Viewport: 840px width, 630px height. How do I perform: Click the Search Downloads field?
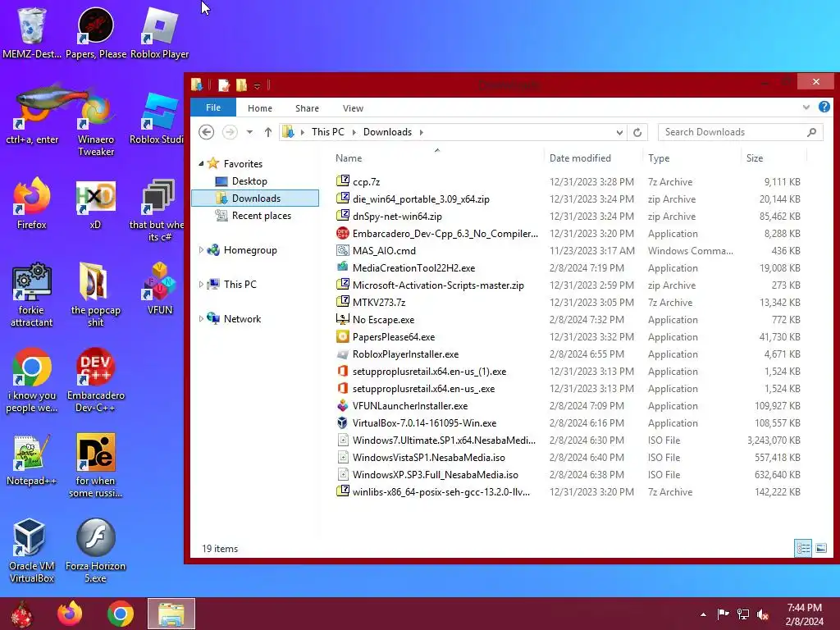click(x=741, y=132)
